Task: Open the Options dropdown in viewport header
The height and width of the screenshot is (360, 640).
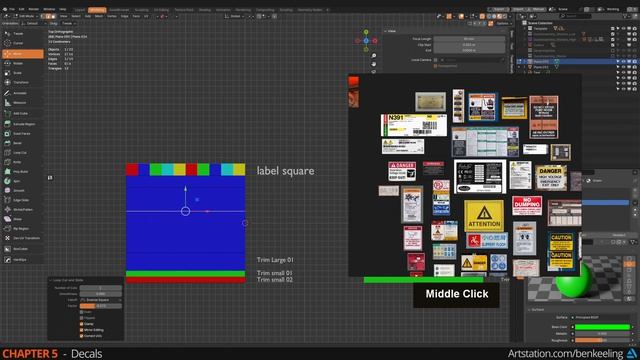Action: [503, 23]
